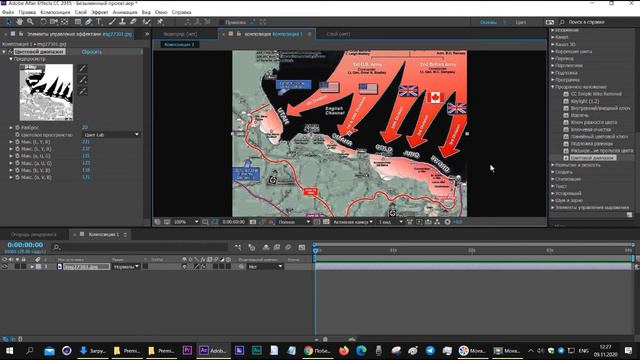Click the Разброс value 20
640x360 pixels.
point(85,127)
